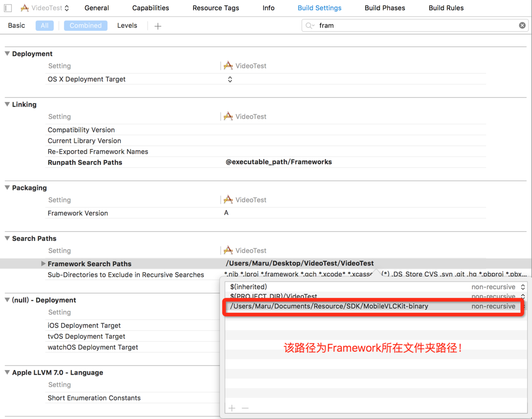Click the VideoTest target icon in Search Paths
Viewport: 532px width, 419px height.
coord(228,250)
